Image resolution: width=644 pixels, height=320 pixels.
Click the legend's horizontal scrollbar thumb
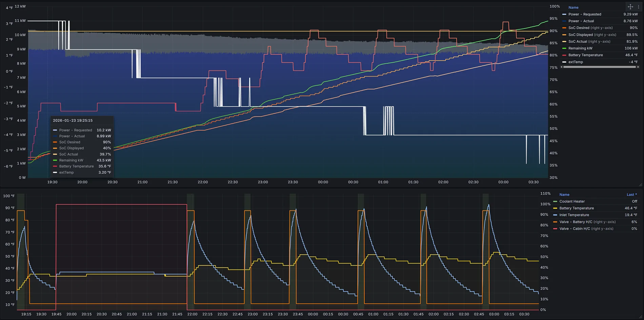pyautogui.click(x=599, y=67)
